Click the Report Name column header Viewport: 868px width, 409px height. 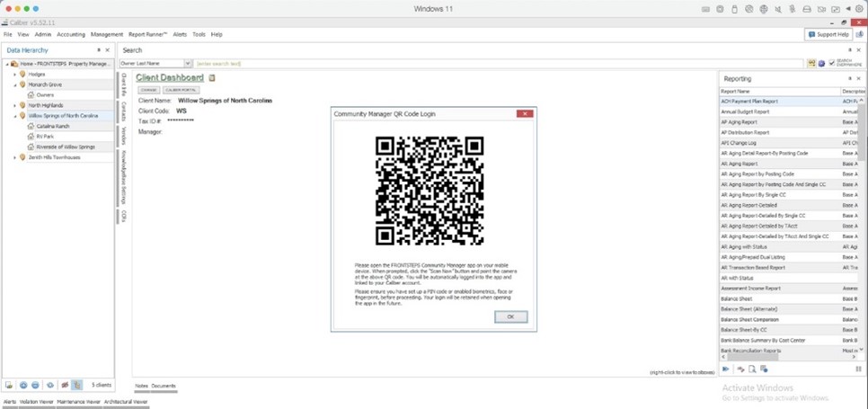(780, 92)
